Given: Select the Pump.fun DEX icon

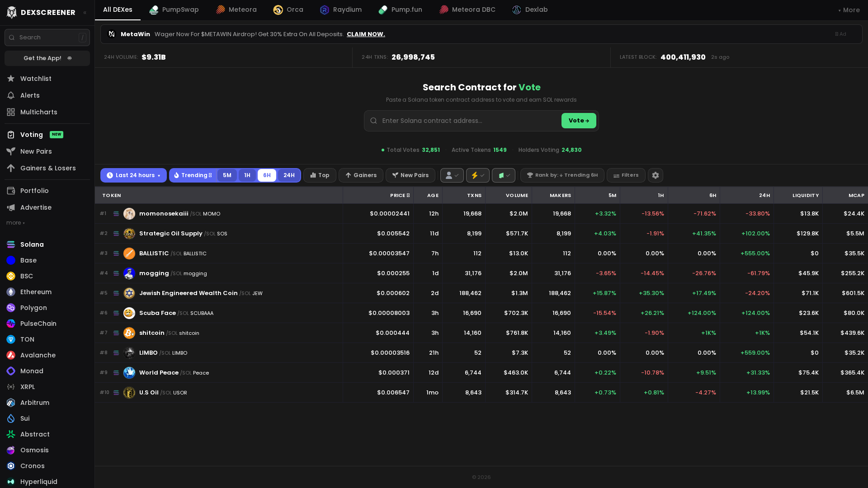Looking at the screenshot, I should (x=383, y=9).
